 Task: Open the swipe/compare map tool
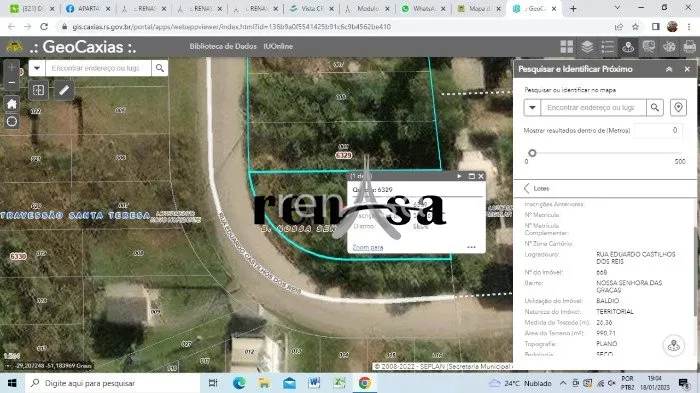(38, 90)
